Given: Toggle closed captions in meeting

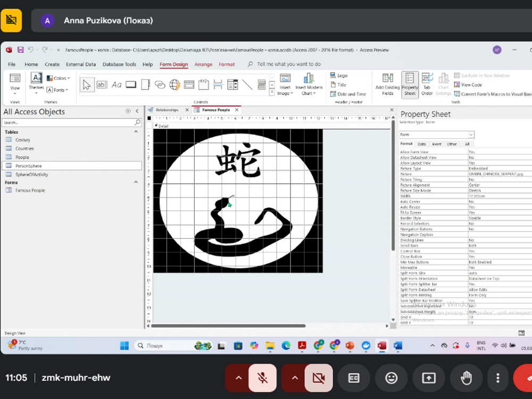Looking at the screenshot, I should pyautogui.click(x=354, y=378).
